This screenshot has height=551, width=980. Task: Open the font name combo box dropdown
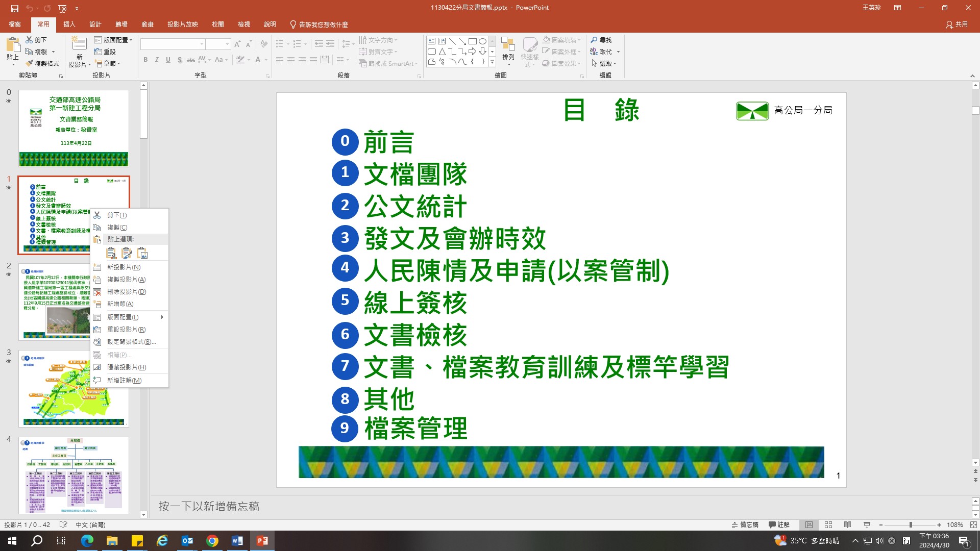[202, 44]
